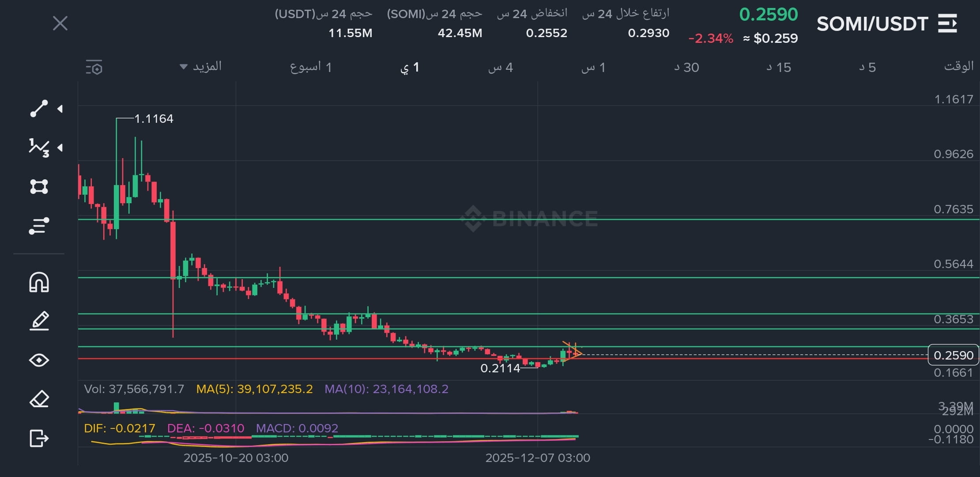980x477 pixels.
Task: Click the 2025-10-20 03:00 date label
Action: (x=236, y=458)
